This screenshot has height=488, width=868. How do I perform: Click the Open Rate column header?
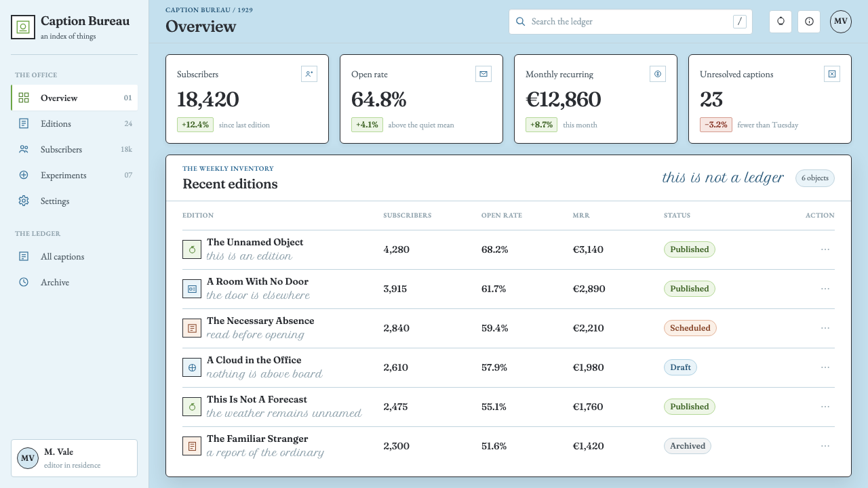pos(502,216)
